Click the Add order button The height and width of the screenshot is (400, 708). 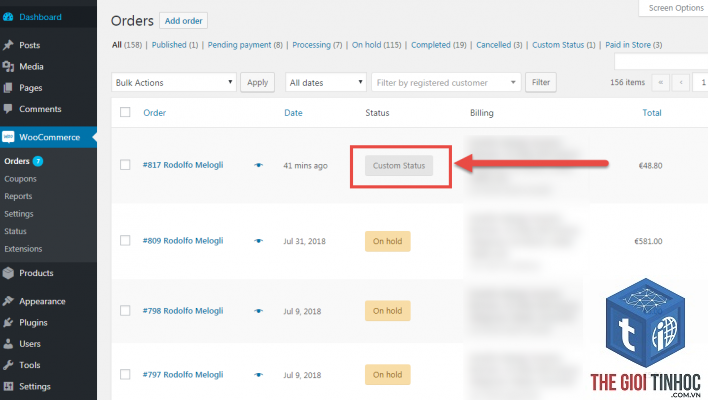[x=183, y=21]
